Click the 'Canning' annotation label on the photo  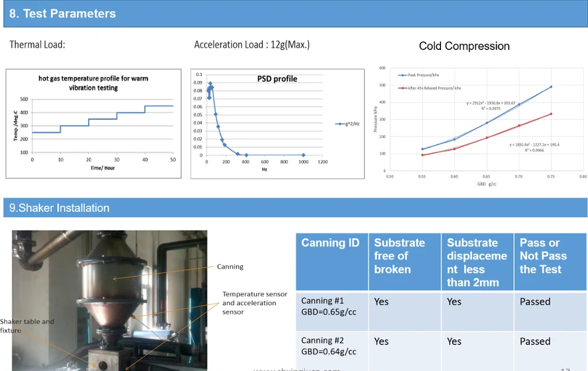[x=230, y=266]
